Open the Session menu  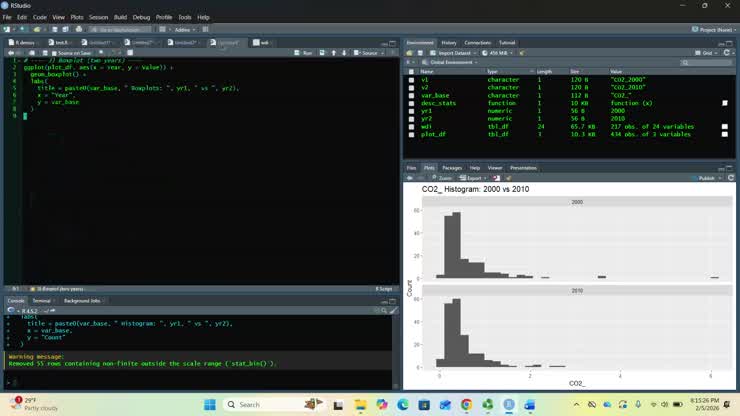98,17
